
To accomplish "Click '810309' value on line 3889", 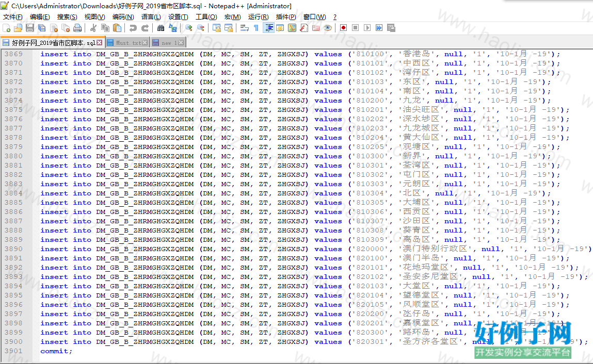I will point(370,240).
